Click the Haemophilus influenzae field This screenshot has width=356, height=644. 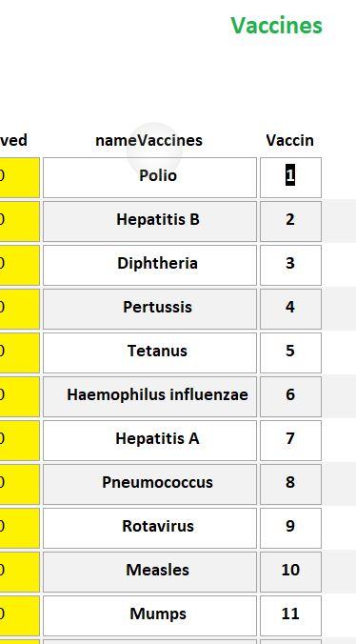point(149,396)
